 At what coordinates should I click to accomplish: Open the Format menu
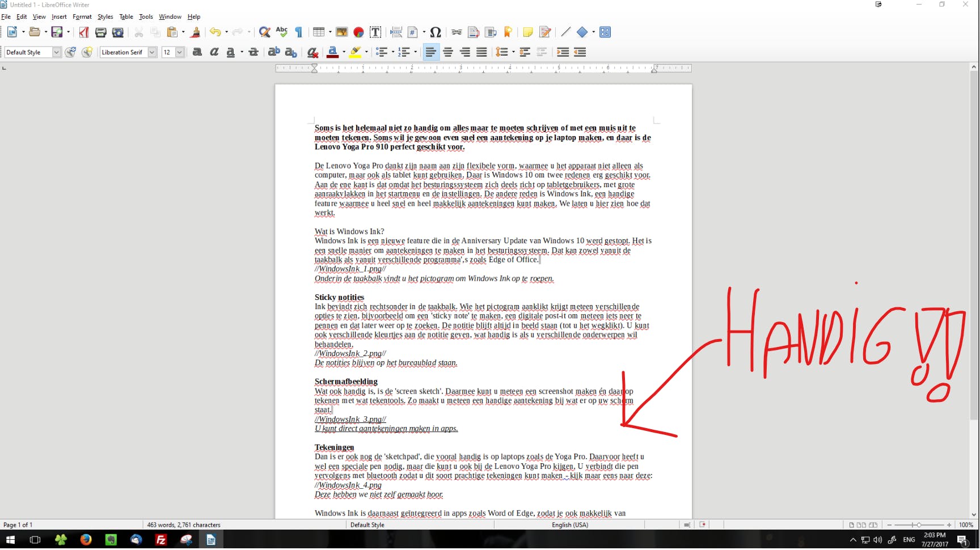tap(82, 17)
